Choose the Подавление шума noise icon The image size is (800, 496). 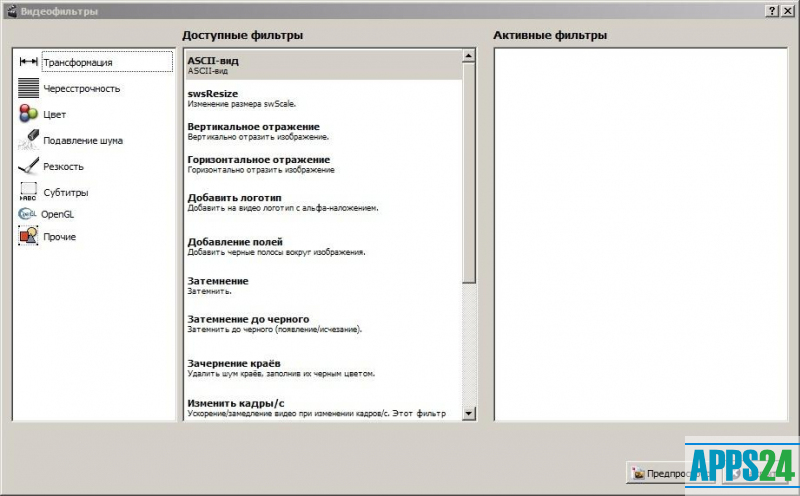point(28,140)
